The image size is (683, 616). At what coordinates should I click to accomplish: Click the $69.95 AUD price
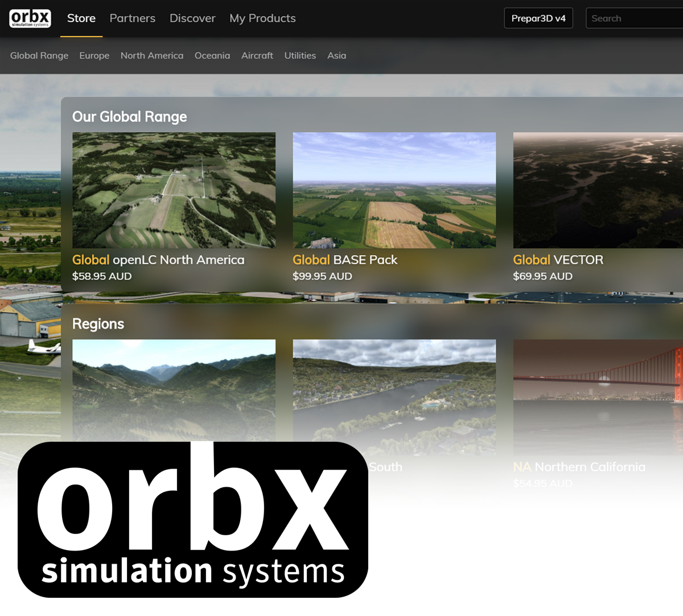[542, 276]
